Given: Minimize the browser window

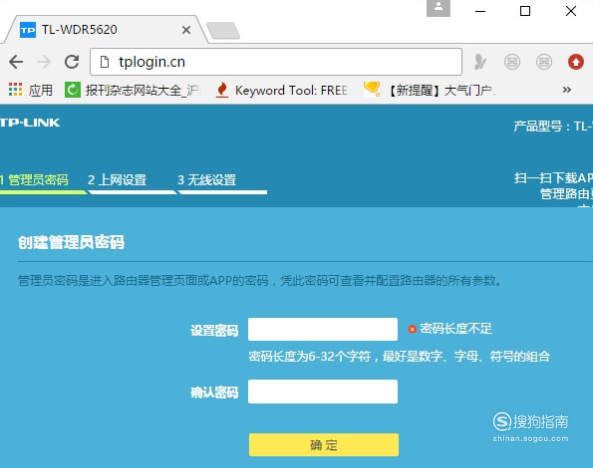Looking at the screenshot, I should [480, 11].
